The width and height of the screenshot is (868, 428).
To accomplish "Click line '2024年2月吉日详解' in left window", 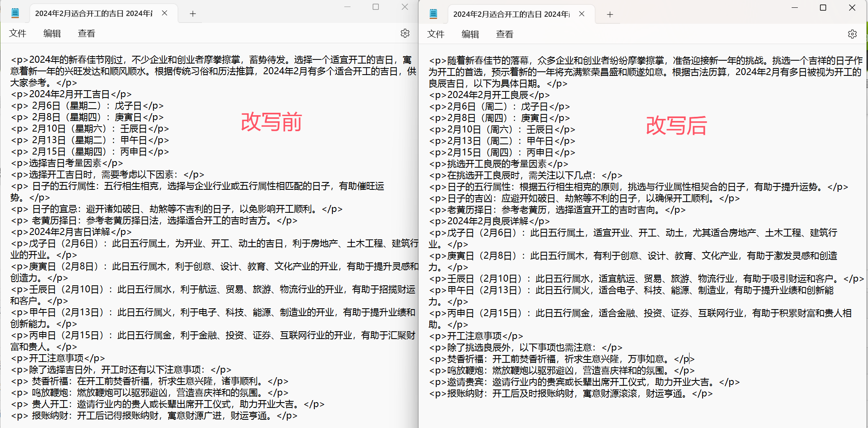I will 71,232.
